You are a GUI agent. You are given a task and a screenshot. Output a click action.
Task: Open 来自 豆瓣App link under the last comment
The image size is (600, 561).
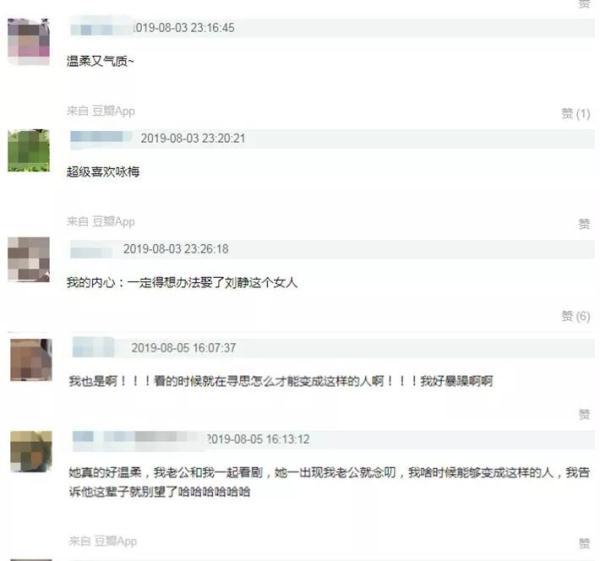tap(103, 541)
